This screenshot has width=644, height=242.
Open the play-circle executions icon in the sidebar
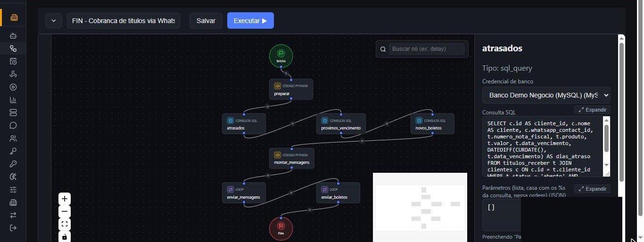click(x=13, y=87)
